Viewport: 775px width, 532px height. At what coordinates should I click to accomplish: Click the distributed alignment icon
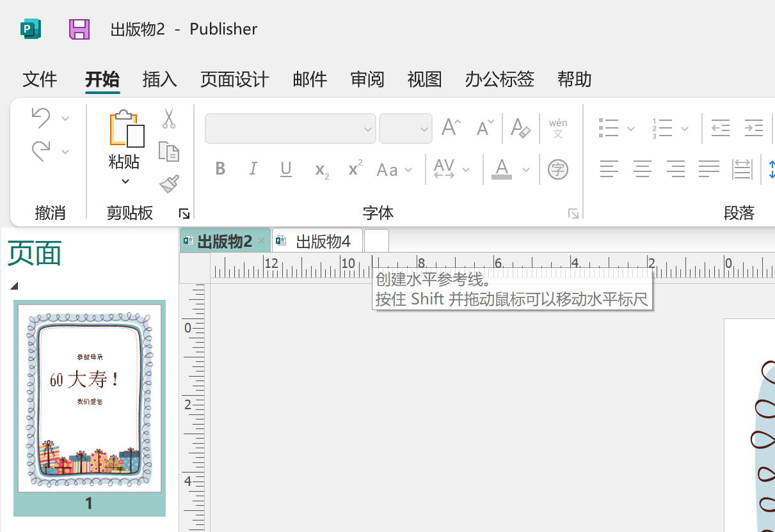click(742, 169)
